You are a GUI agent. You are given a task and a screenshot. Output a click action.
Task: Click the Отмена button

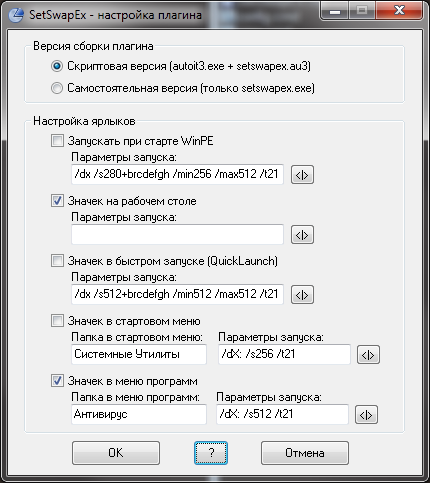pos(305,453)
